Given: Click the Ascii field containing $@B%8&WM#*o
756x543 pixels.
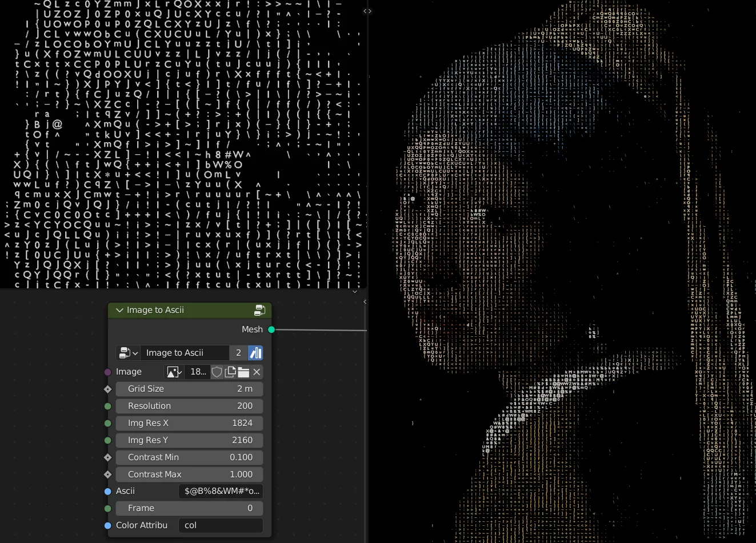Looking at the screenshot, I should (x=221, y=491).
